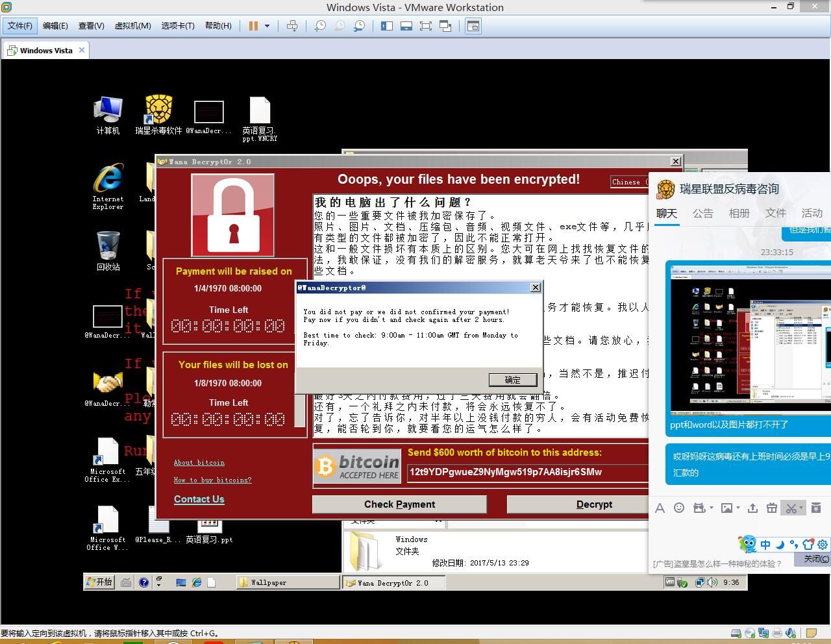This screenshot has width=831, height=644.
Task: Click 确定 in the WanaDecryptor message box
Action: (x=513, y=380)
